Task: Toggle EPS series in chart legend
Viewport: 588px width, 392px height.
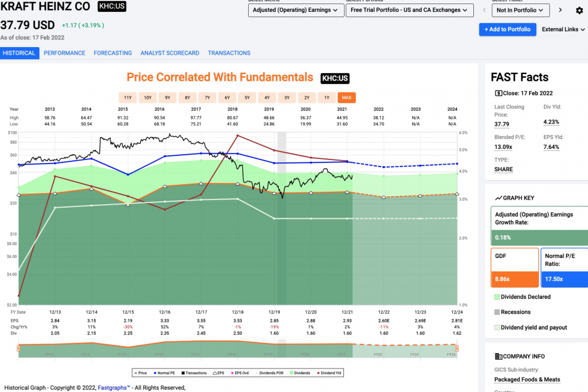Action: 219,373
